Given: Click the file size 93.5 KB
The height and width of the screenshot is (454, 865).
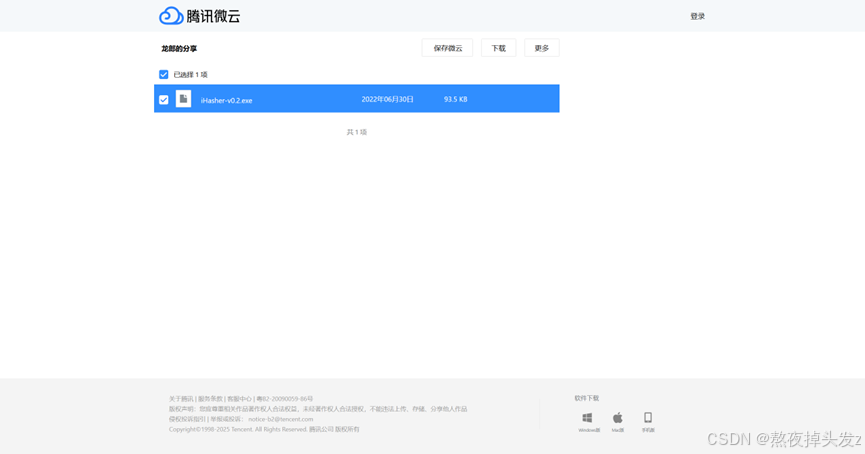Looking at the screenshot, I should pos(456,99).
